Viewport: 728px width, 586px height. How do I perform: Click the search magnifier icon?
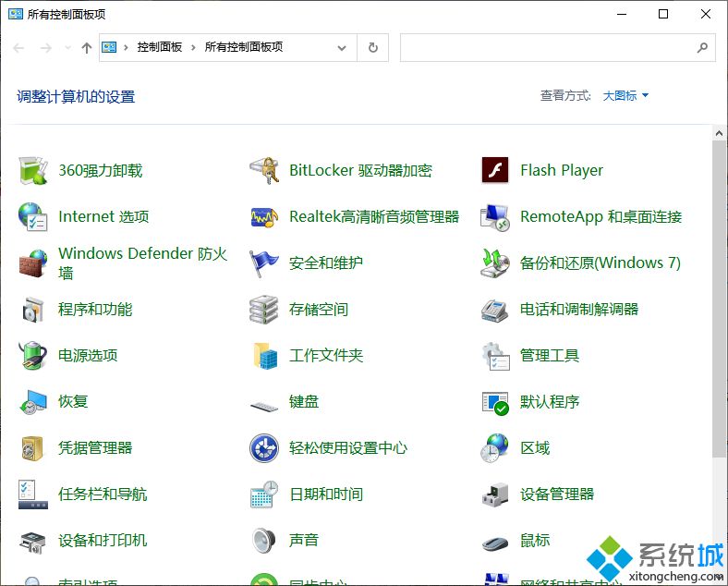coord(702,47)
